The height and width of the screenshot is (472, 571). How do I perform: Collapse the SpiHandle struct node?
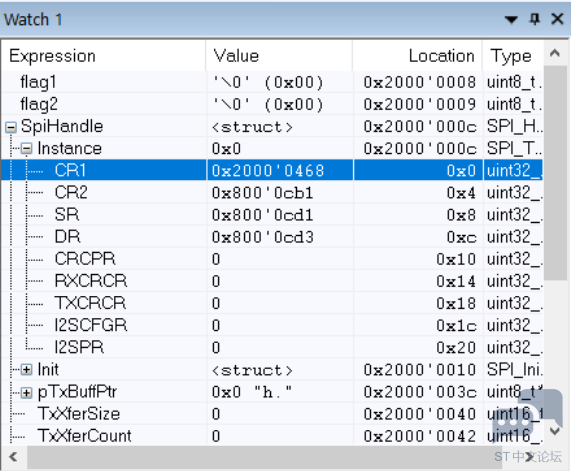click(x=11, y=127)
